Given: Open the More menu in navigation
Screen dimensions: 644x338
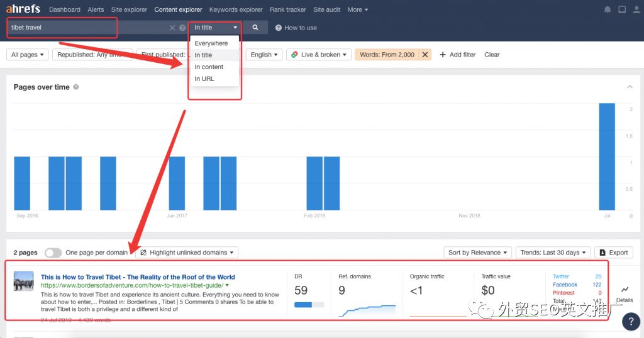Looking at the screenshot, I should click(357, 9).
